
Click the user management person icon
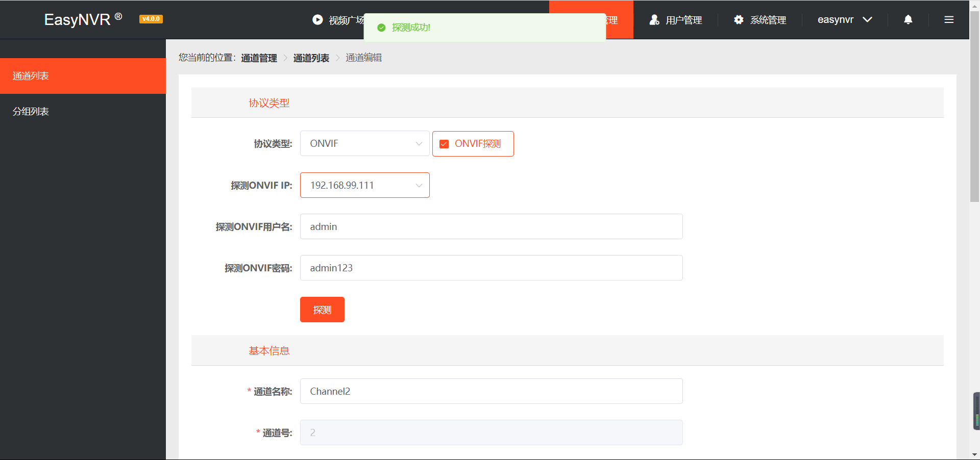tap(654, 20)
